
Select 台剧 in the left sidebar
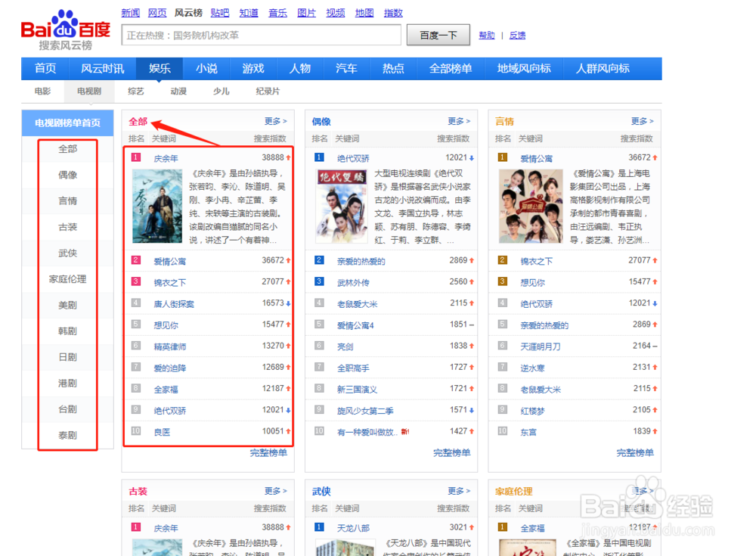67,410
